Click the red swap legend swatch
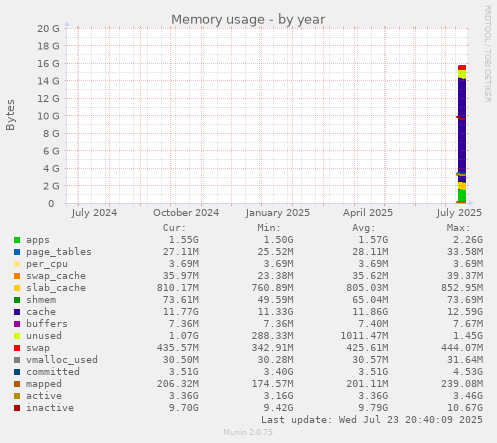Image resolution: width=497 pixels, height=443 pixels. point(17,348)
